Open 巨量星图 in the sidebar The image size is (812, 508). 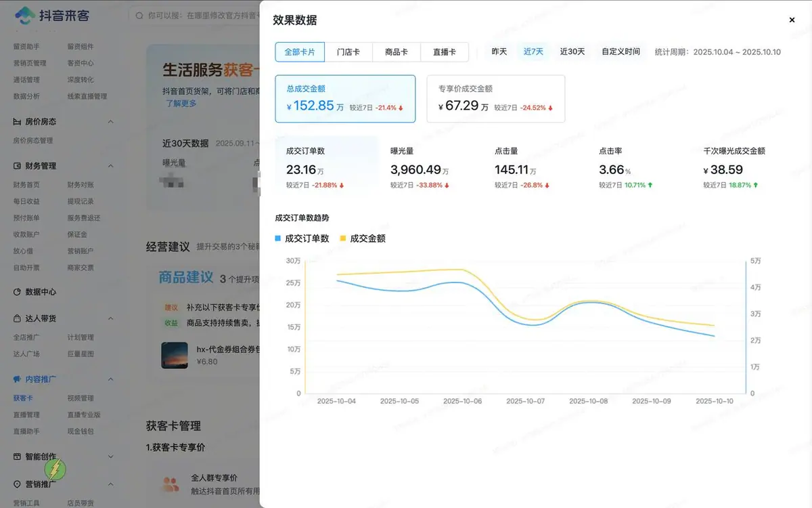(81, 354)
